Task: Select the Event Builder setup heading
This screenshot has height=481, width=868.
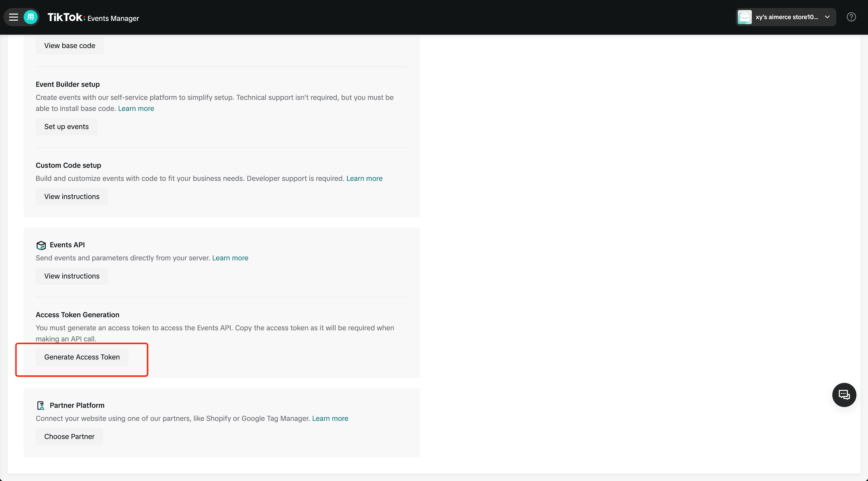Action: [x=68, y=84]
